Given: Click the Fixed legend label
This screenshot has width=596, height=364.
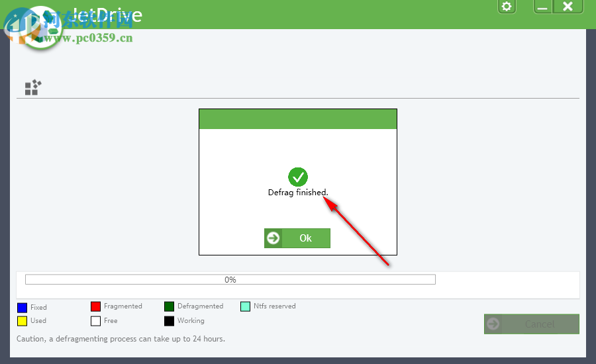Looking at the screenshot, I should (39, 307).
